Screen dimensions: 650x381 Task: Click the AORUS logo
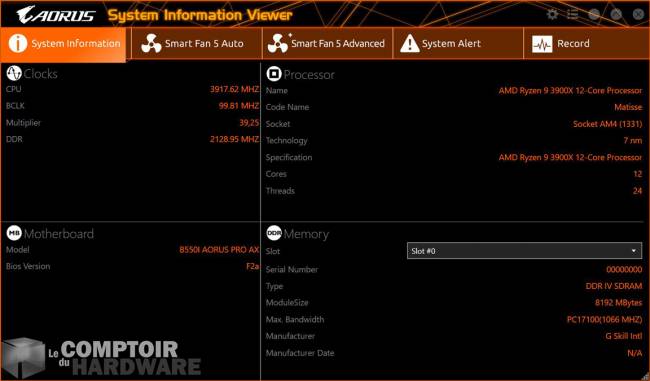(x=56, y=15)
